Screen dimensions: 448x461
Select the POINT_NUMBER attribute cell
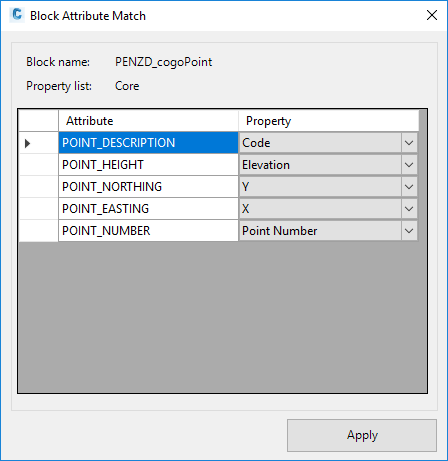[148, 231]
